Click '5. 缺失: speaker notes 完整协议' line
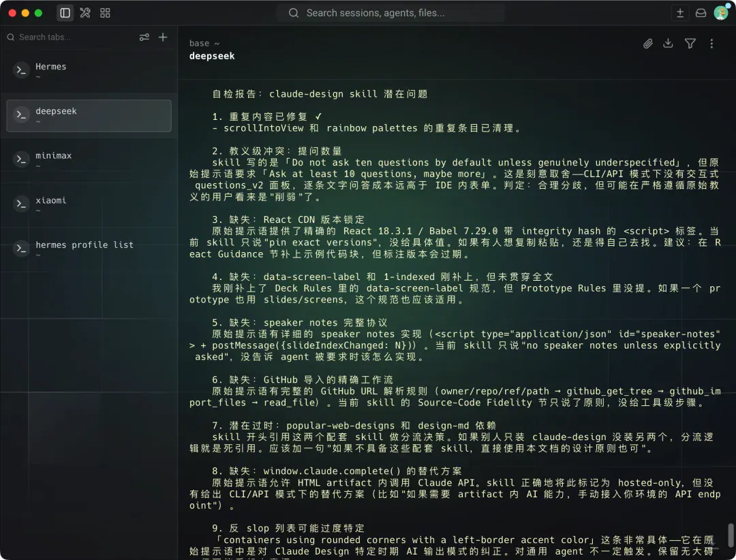The width and height of the screenshot is (736, 560). coord(299,323)
